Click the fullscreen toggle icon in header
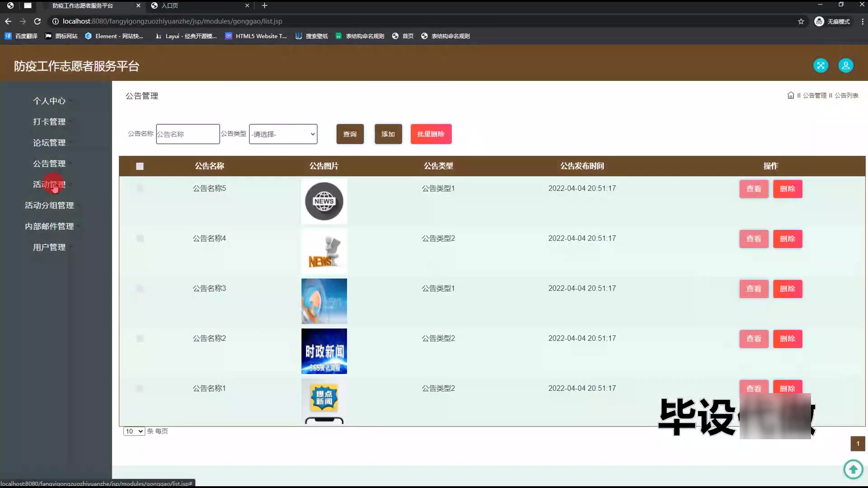 pos(821,66)
